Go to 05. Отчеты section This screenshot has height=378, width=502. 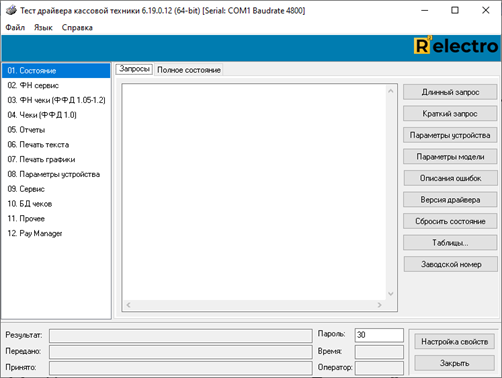[56, 130]
